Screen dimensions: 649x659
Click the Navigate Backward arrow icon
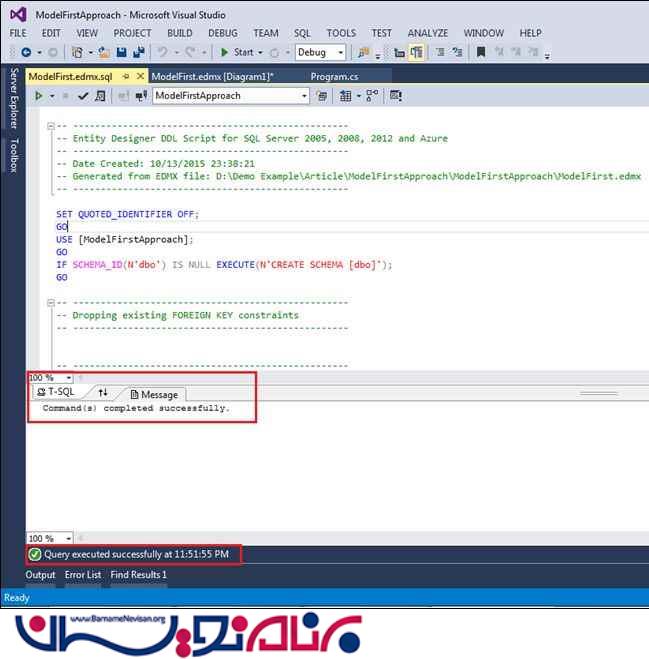pyautogui.click(x=25, y=52)
